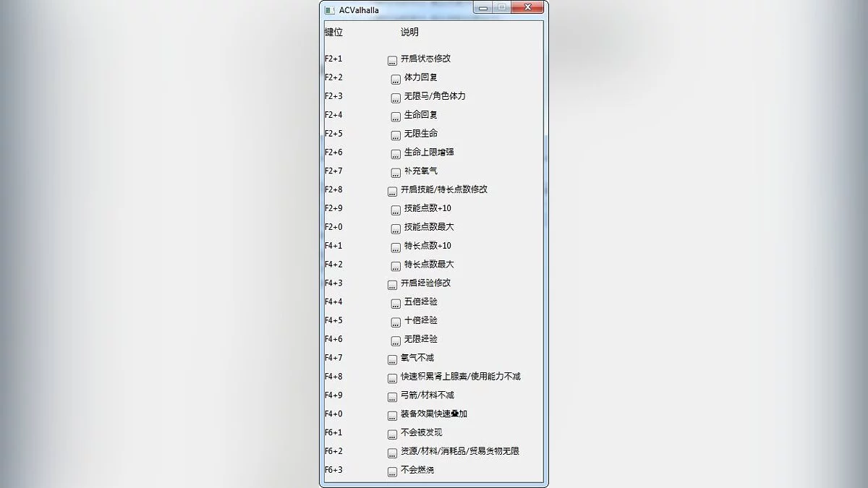The width and height of the screenshot is (868, 488).
Task: Tick the 不会燃烧 checkbox
Action: [392, 472]
